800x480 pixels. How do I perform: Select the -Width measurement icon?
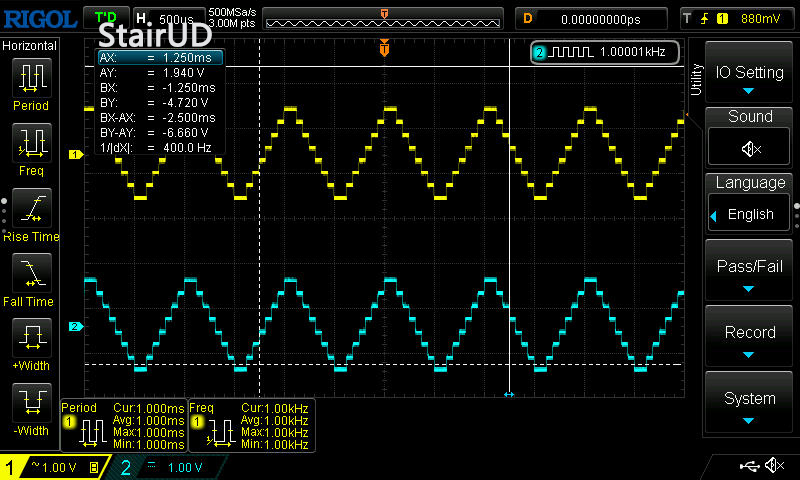31,406
